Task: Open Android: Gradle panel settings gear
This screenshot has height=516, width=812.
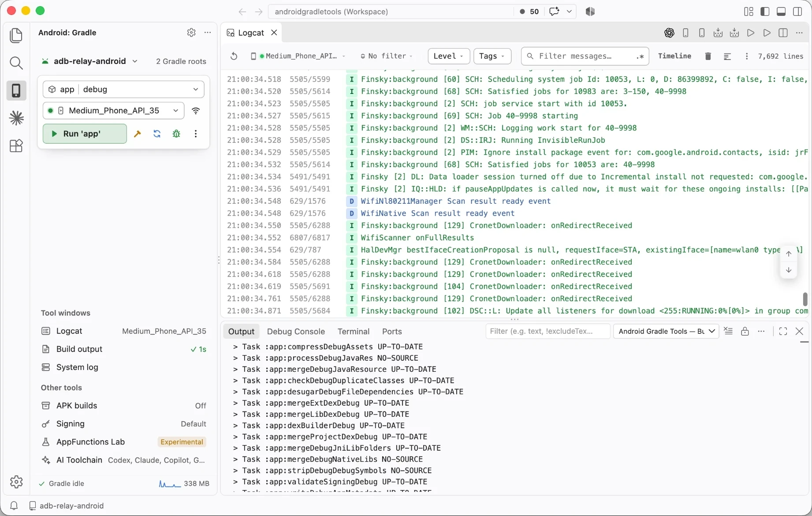Action: click(x=191, y=32)
